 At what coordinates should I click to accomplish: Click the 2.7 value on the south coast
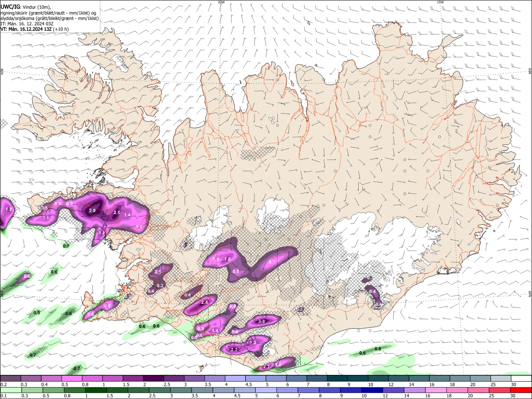tap(266, 367)
